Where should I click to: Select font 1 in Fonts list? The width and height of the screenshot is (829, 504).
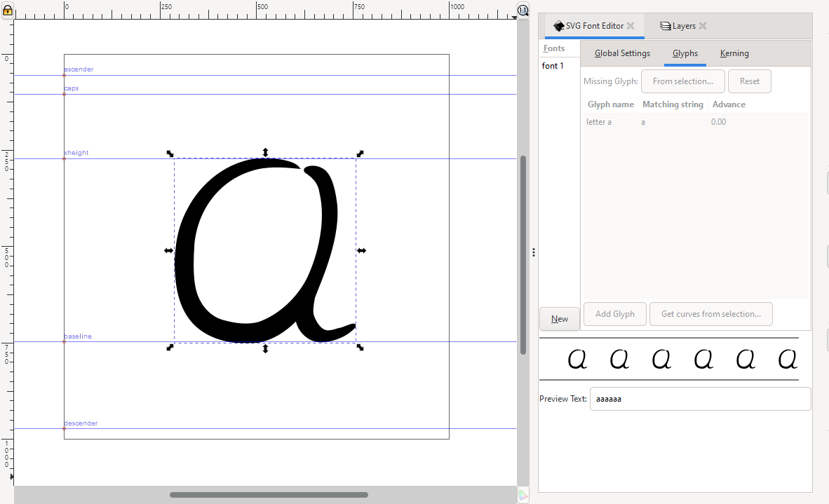point(553,65)
